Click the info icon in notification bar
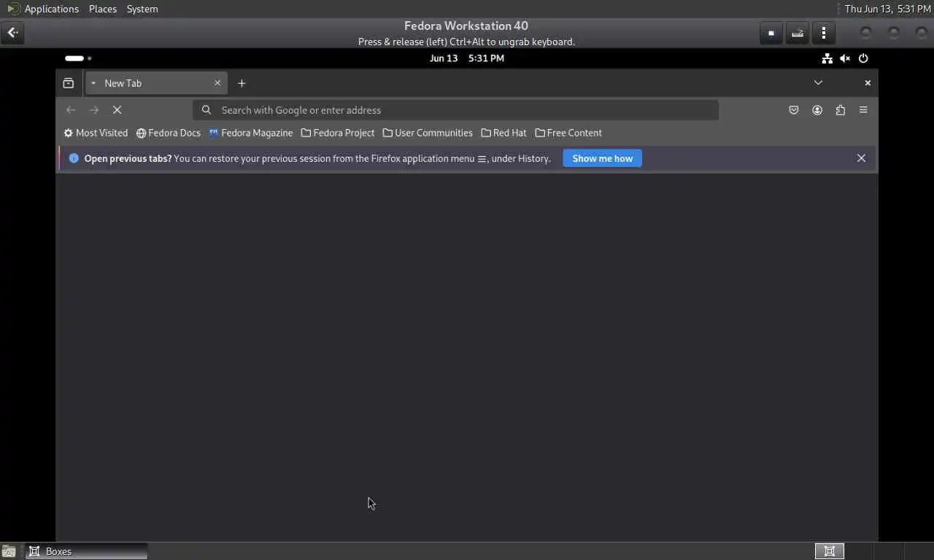 click(x=74, y=158)
